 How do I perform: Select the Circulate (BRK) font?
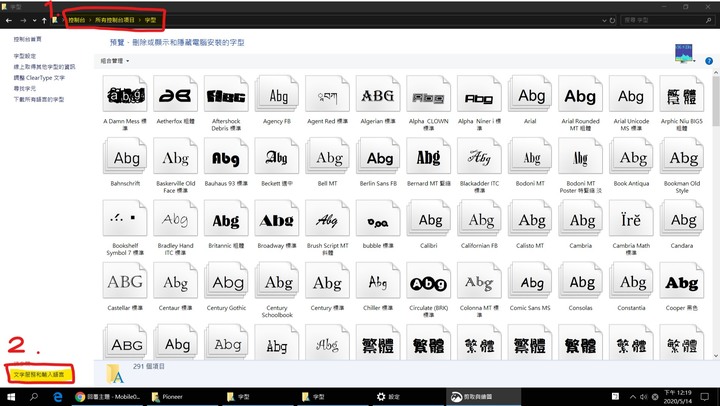[428, 281]
